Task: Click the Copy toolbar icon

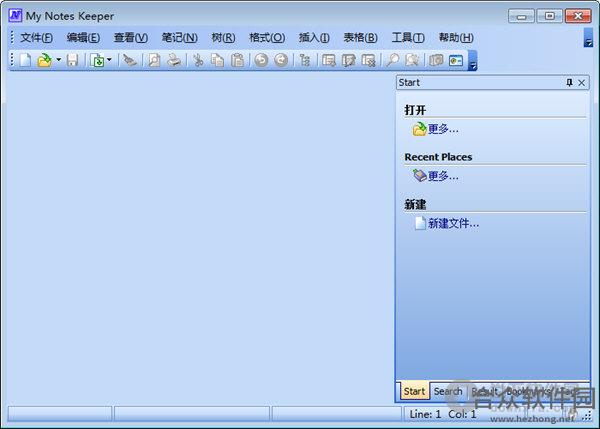Action: pyautogui.click(x=217, y=60)
